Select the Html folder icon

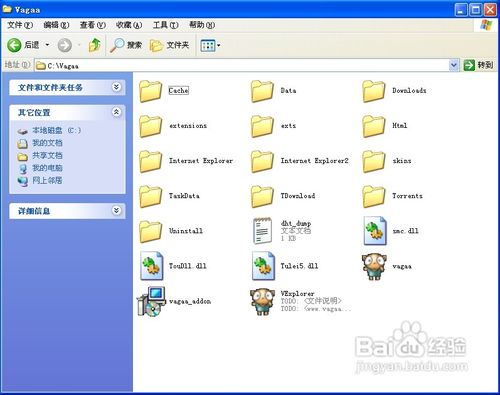tap(374, 126)
